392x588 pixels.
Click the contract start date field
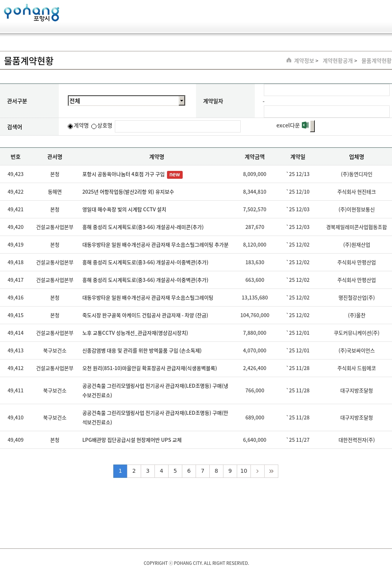point(326,90)
